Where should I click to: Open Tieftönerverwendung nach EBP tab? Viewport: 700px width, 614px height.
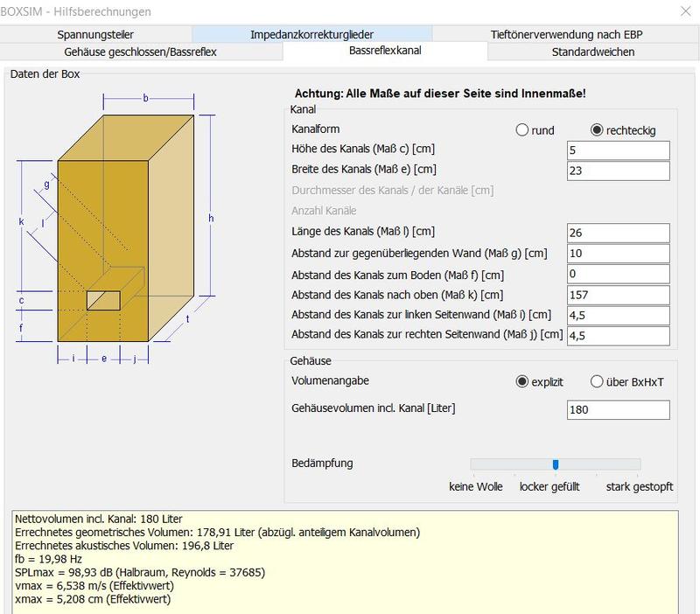[566, 34]
